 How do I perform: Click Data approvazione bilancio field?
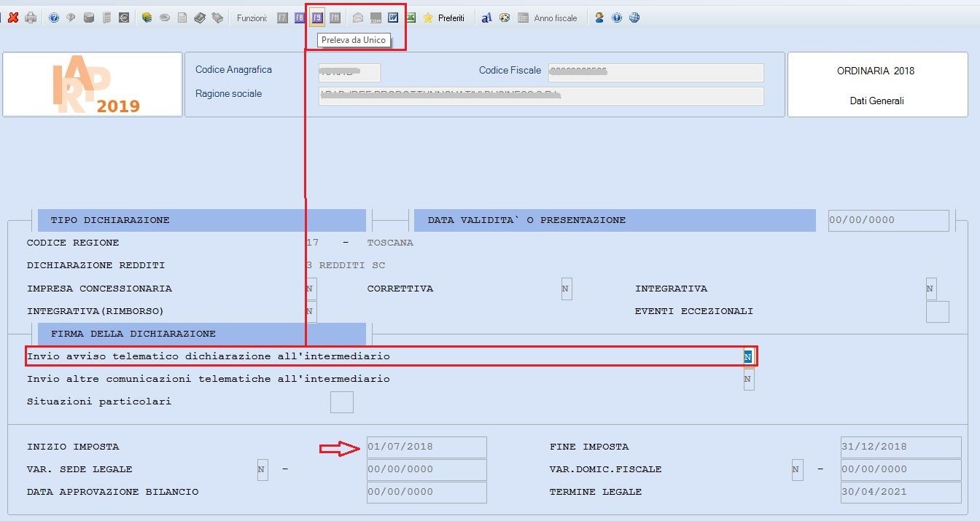click(x=427, y=492)
